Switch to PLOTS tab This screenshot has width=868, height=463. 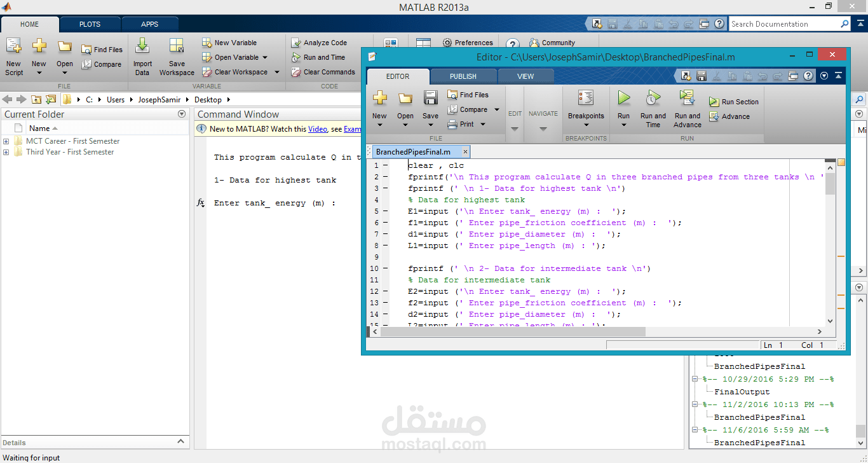tap(90, 24)
